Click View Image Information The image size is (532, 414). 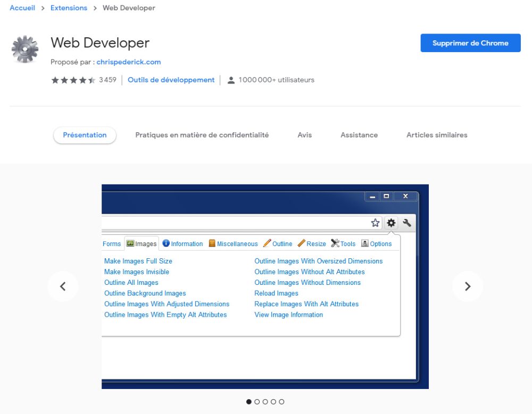289,315
